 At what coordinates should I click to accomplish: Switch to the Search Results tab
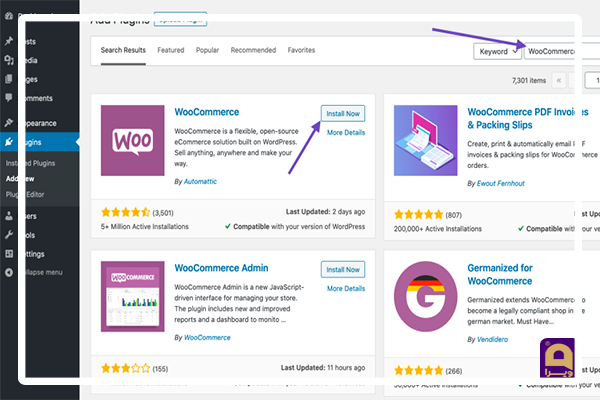click(x=123, y=50)
